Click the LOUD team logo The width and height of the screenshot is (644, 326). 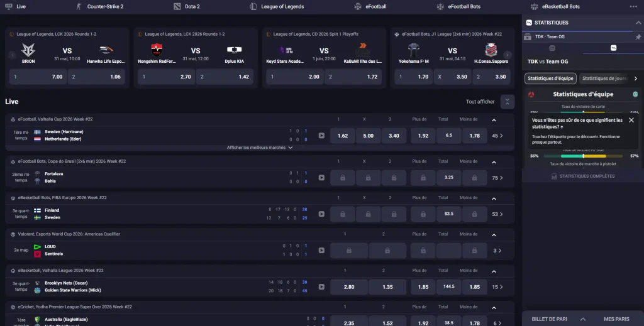[x=37, y=247]
